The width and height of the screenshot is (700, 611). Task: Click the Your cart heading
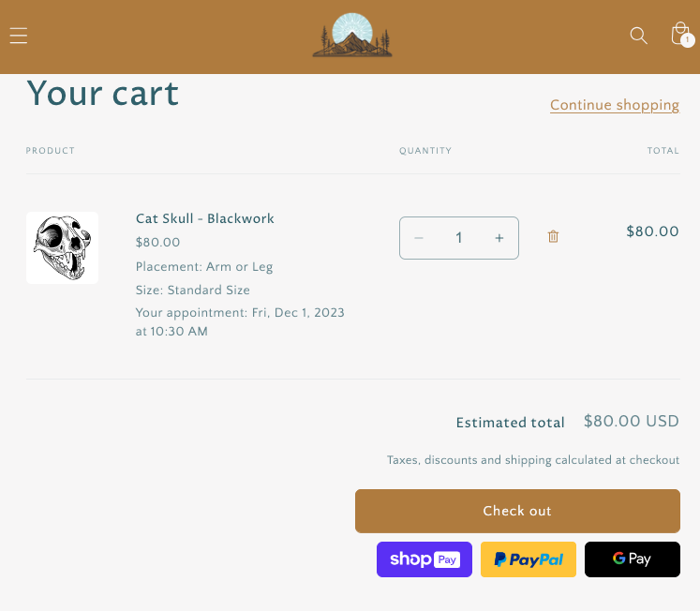click(103, 94)
